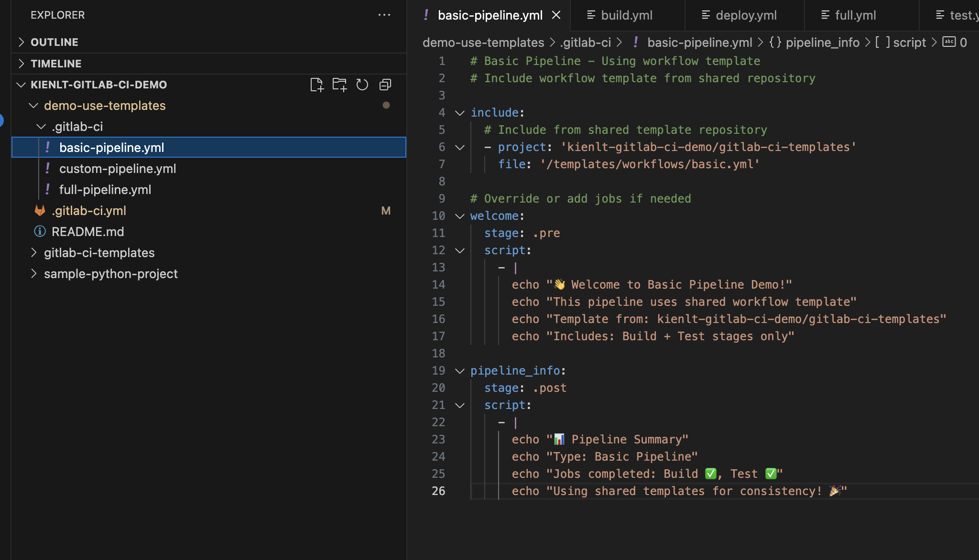The width and height of the screenshot is (979, 560).
Task: Open the Explorer more actions menu
Action: coord(385,15)
